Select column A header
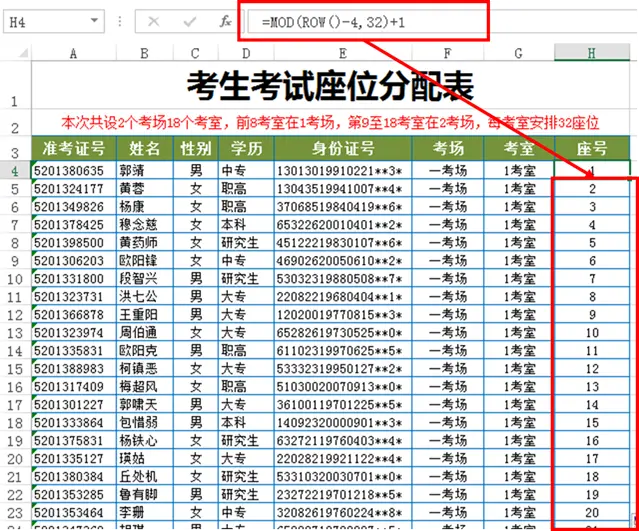The height and width of the screenshot is (531, 639). point(73,53)
